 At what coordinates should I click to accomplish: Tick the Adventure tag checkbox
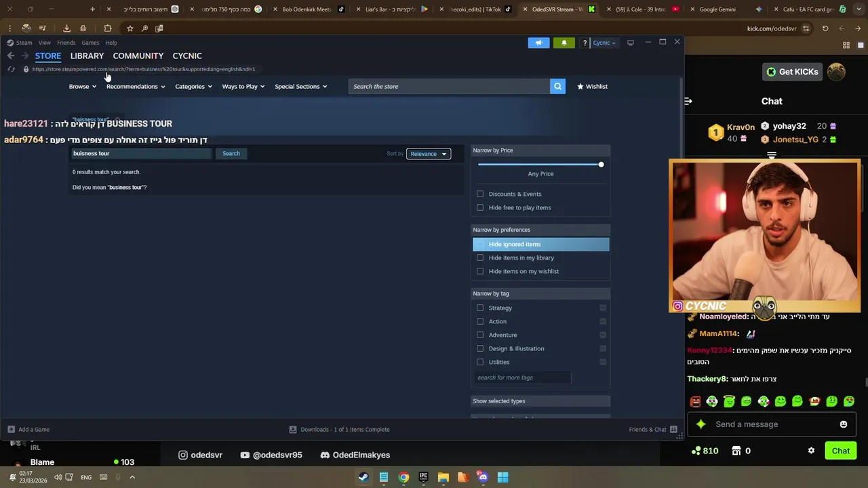480,335
